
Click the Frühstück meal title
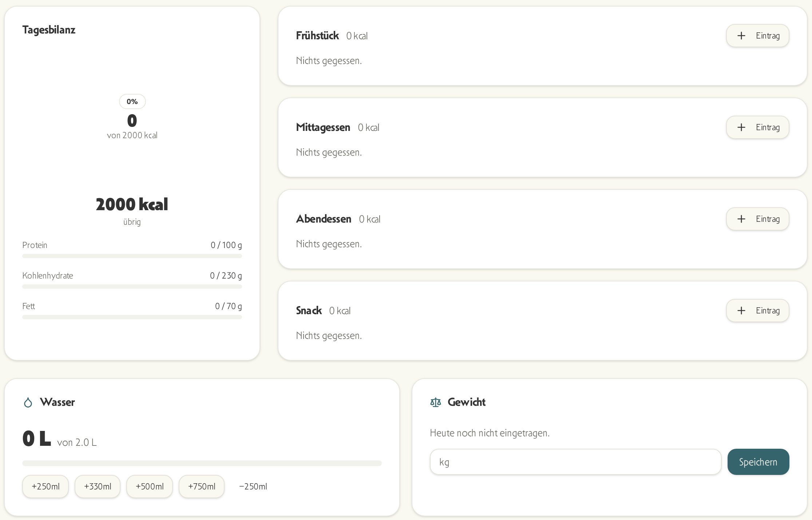(317, 36)
